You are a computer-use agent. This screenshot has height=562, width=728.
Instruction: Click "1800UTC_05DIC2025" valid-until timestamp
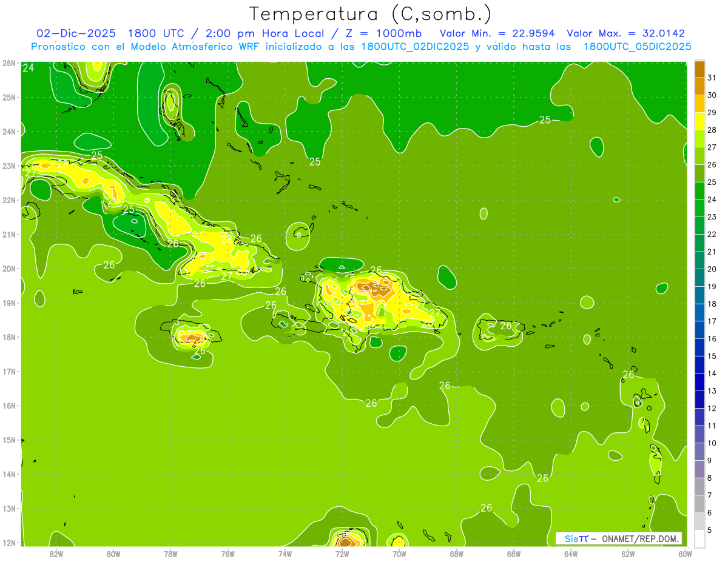pos(637,47)
